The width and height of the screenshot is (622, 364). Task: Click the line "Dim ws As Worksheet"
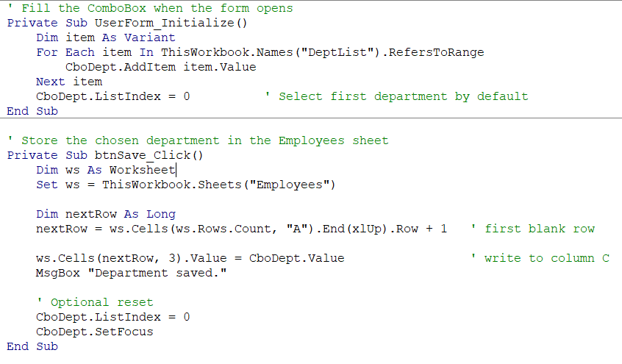coord(106,170)
